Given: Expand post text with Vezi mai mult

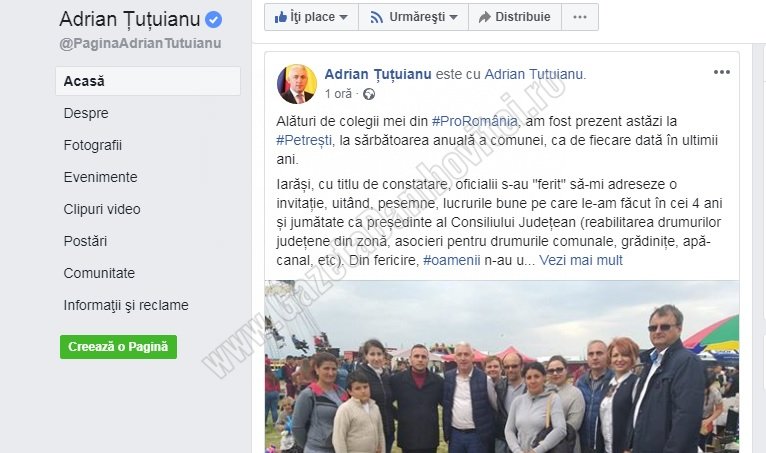Looking at the screenshot, I should coord(581,260).
